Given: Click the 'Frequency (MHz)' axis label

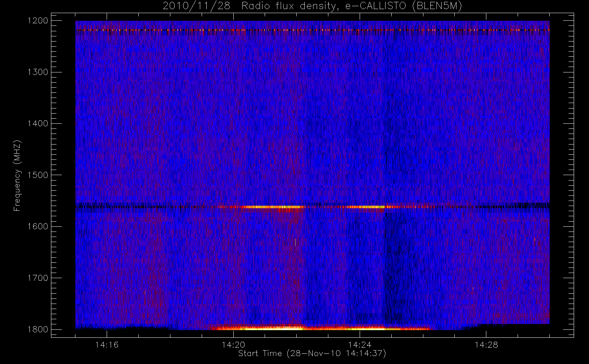Looking at the screenshot, I should (x=17, y=175).
